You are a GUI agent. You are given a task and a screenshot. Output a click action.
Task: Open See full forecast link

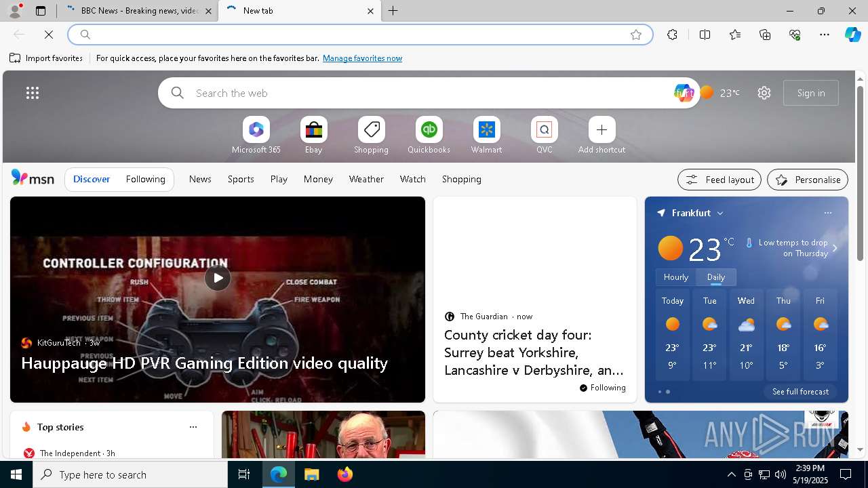800,392
